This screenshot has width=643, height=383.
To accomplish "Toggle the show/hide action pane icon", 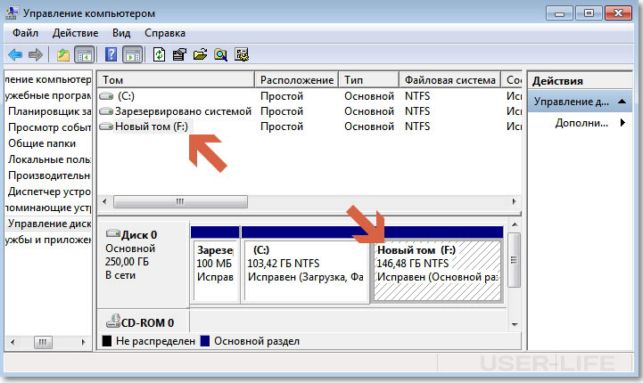I will [x=133, y=55].
